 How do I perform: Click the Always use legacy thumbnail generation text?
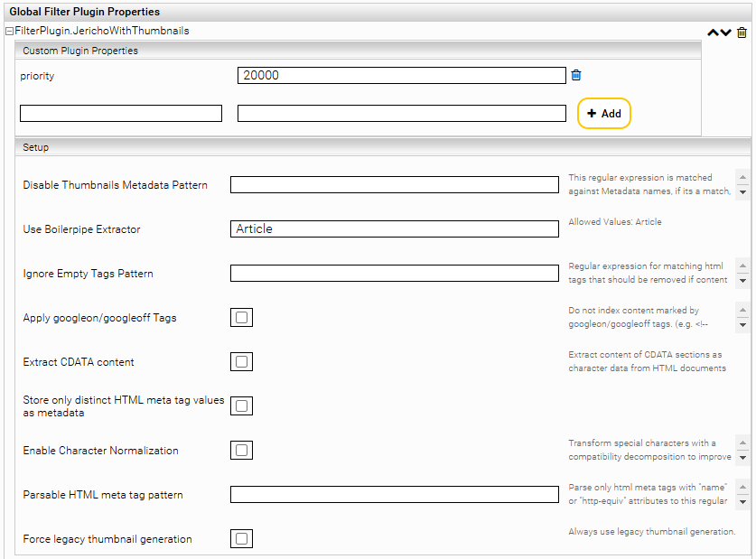[652, 532]
